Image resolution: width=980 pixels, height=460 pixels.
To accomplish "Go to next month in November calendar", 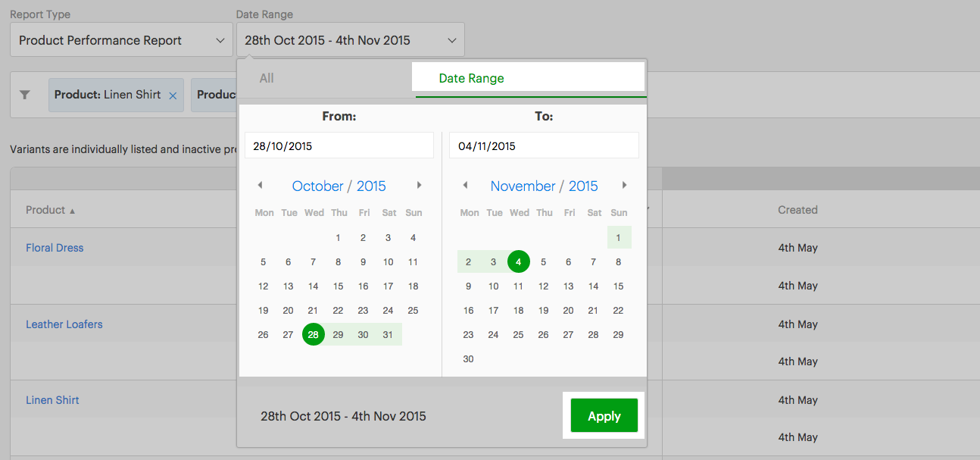I will coord(624,186).
